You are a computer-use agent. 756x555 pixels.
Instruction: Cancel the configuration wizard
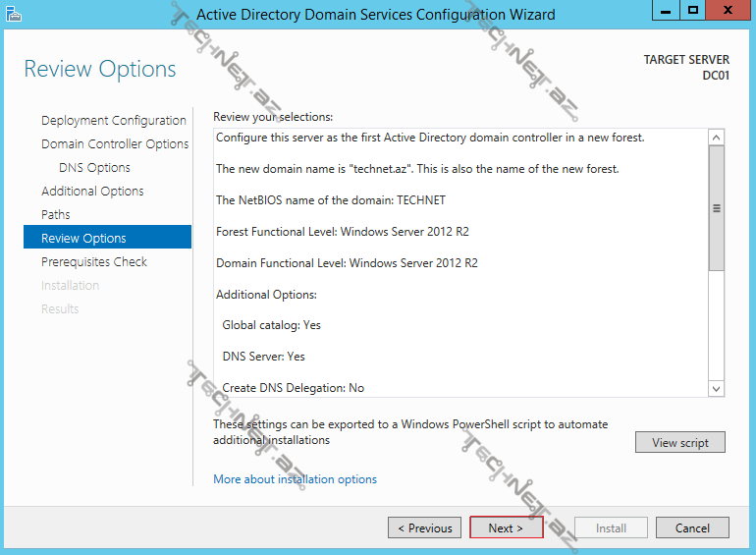coord(692,528)
